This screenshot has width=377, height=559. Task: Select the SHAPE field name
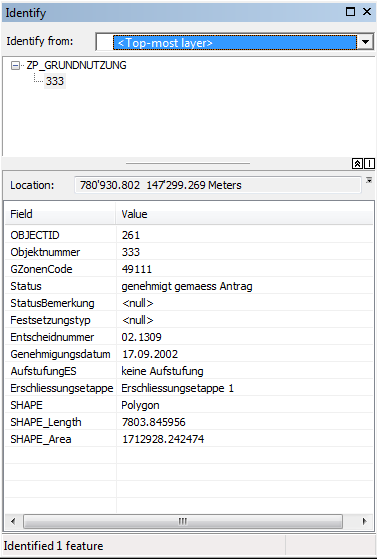[x=26, y=405]
